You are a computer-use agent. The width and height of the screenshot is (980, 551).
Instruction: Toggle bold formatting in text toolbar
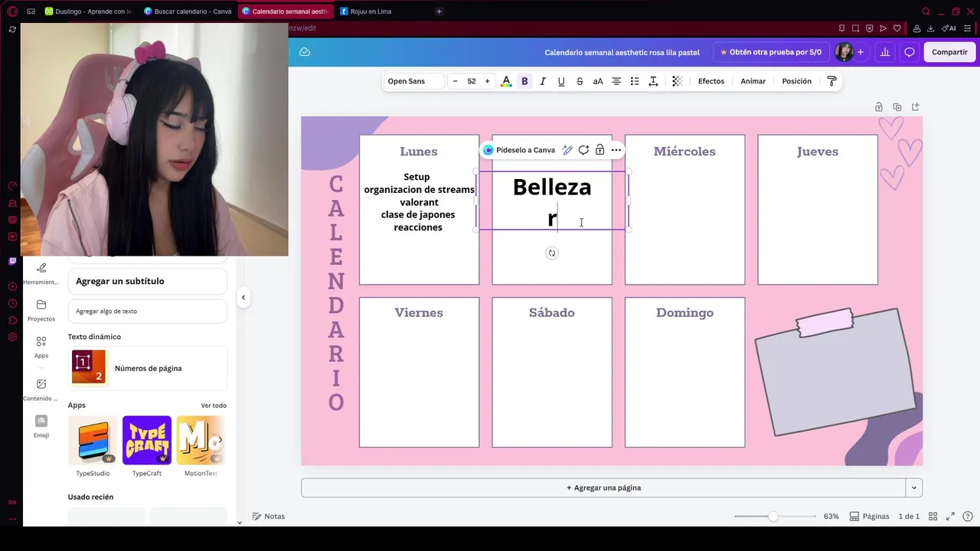click(524, 81)
